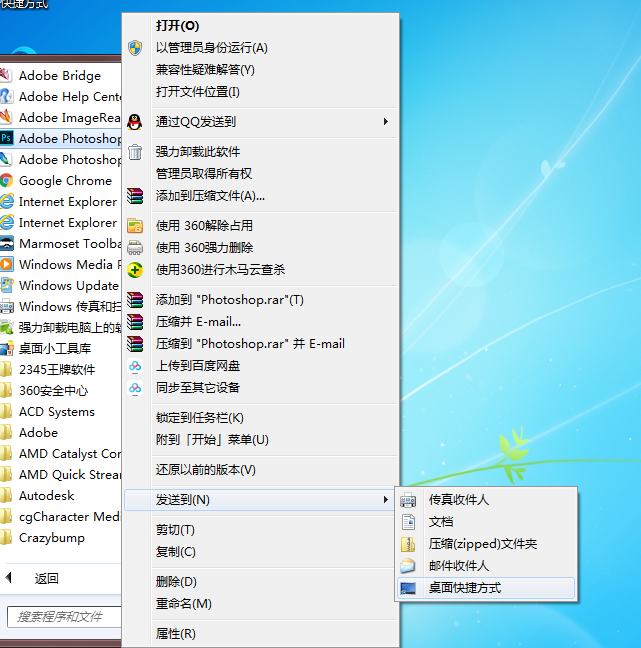
Task: Choose 压缩(zipped)文件夹 in submenu
Action: click(486, 544)
